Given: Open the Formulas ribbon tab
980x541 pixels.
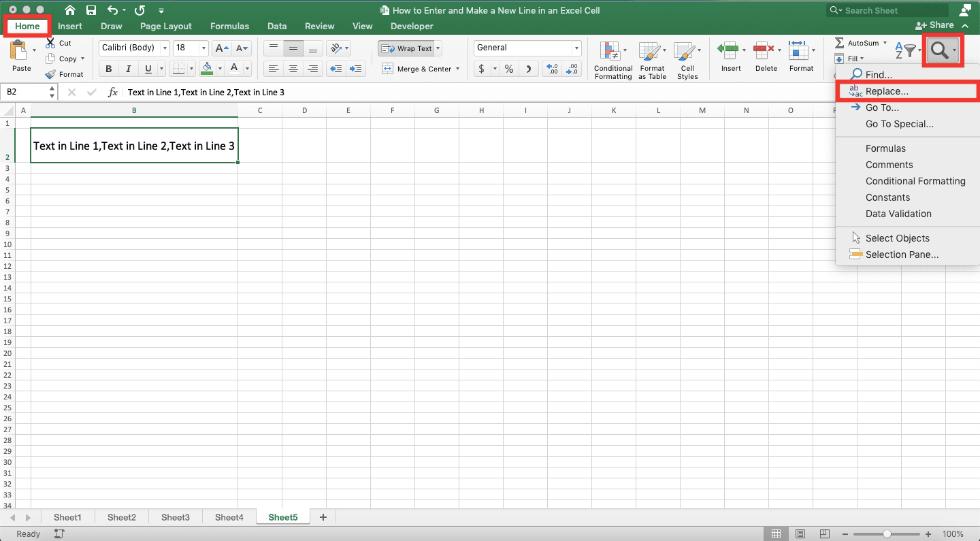Looking at the screenshot, I should coord(229,26).
